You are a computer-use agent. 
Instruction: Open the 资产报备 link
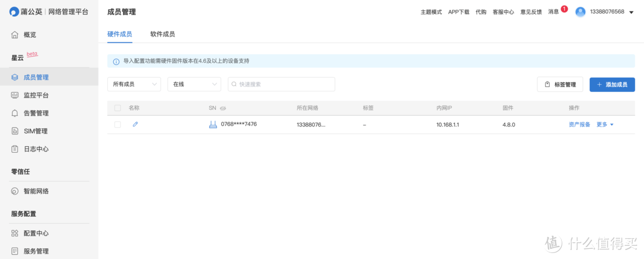pos(580,125)
